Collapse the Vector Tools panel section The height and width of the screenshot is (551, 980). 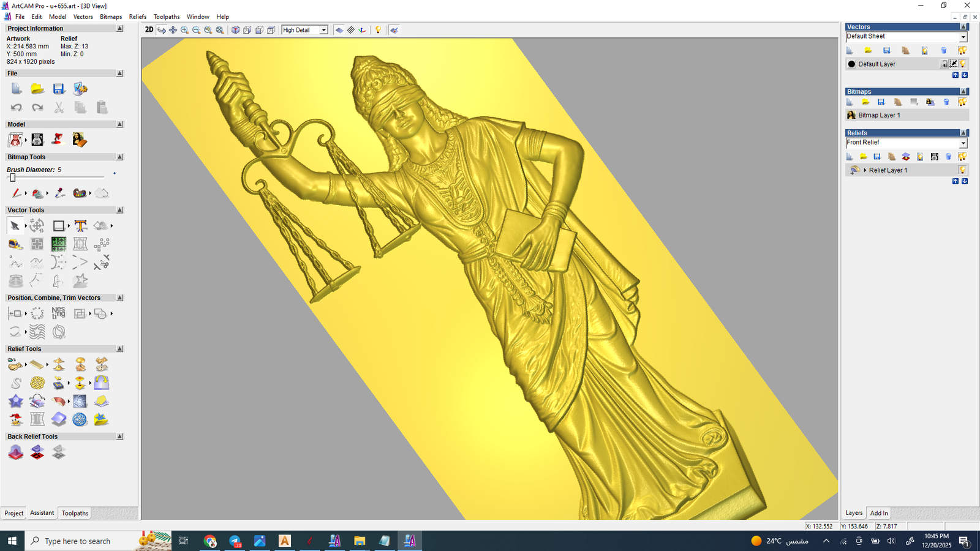(120, 210)
